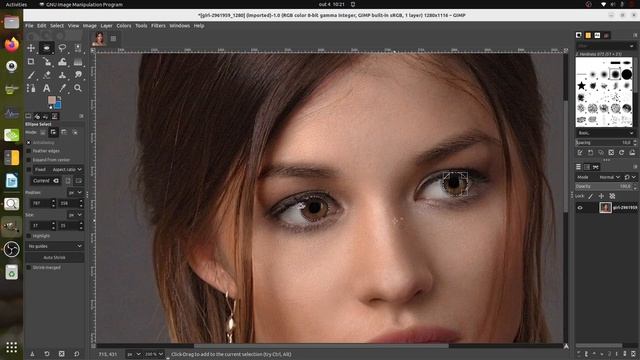Viewport: 640px width, 360px height.
Task: Select the Unified Transform tool
Action: pos(47,62)
